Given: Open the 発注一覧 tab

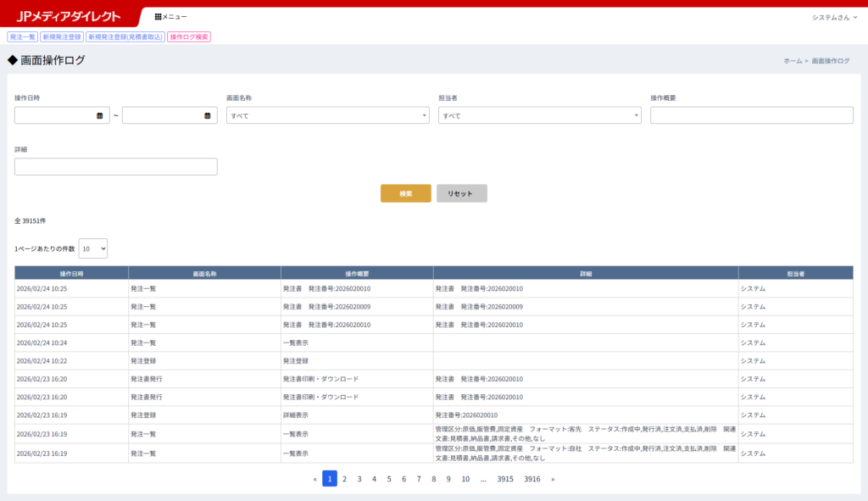Looking at the screenshot, I should (x=22, y=37).
